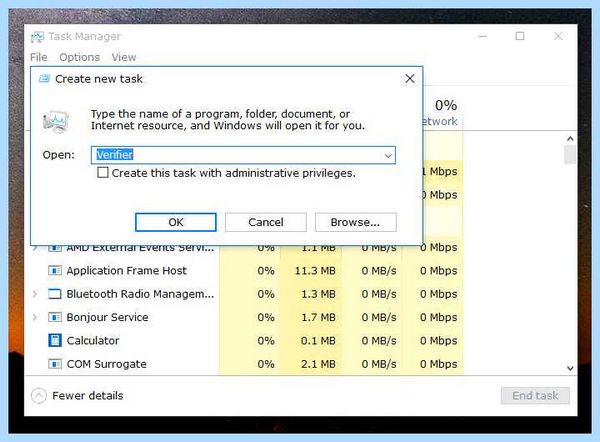
Task: Click the 1.7 MB memory value
Action: coord(318,318)
